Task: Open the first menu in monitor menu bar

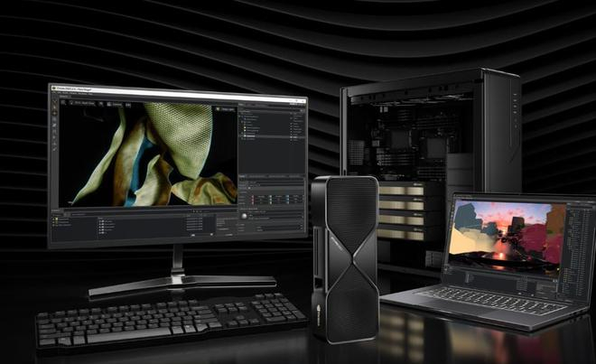Action: pos(53,92)
